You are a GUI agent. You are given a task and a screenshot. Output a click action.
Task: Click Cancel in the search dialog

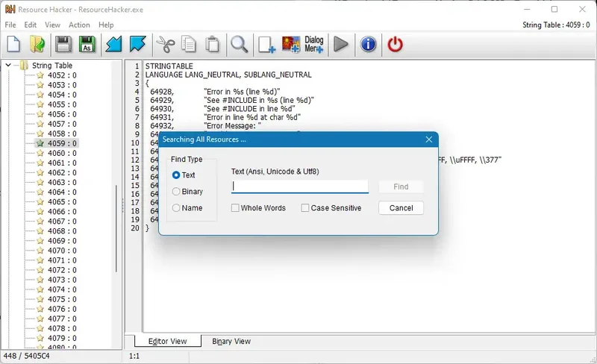[x=401, y=208]
